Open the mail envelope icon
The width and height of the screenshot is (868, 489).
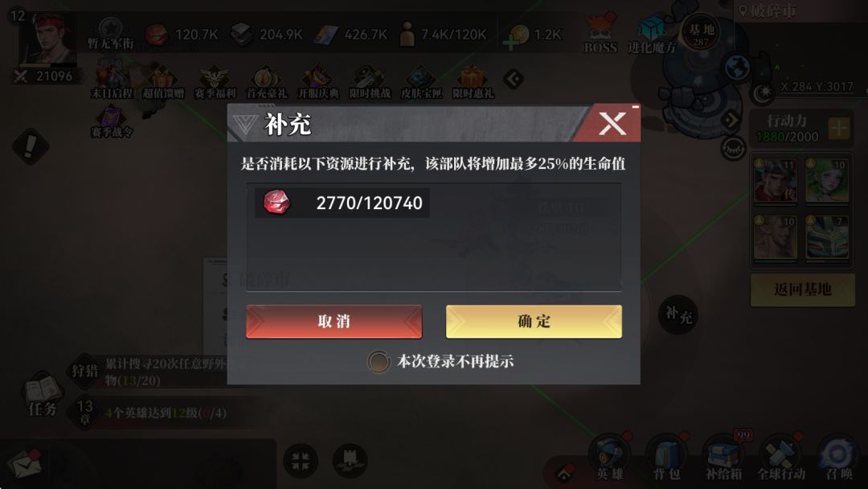(24, 463)
